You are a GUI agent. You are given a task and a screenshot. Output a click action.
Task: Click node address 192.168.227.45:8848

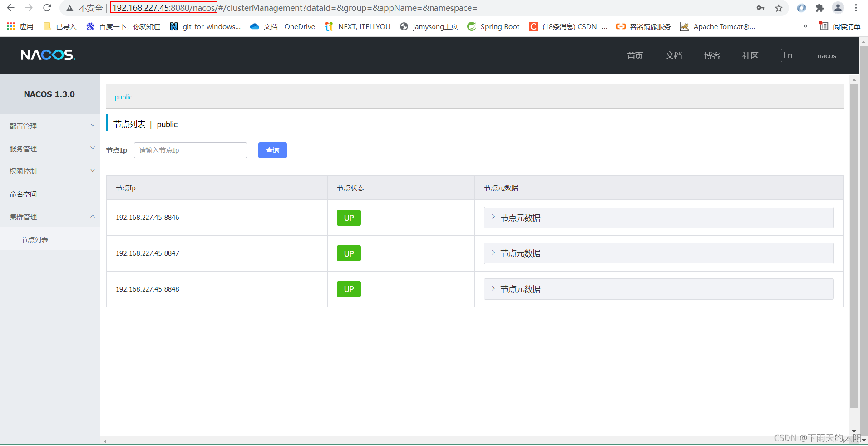point(148,289)
